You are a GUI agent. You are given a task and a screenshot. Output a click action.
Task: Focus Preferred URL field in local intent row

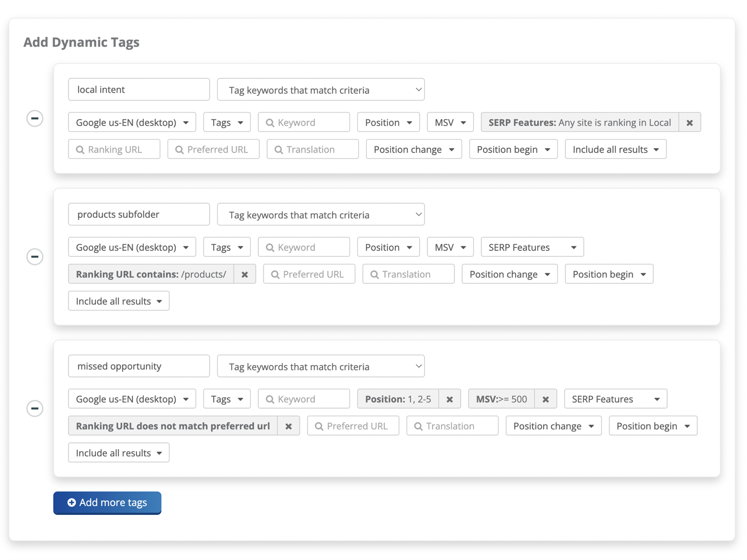tap(213, 149)
